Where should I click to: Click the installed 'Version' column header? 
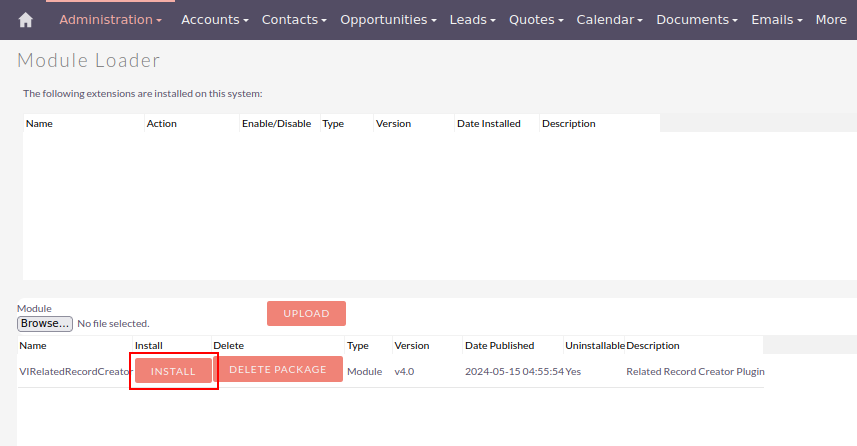(x=394, y=124)
